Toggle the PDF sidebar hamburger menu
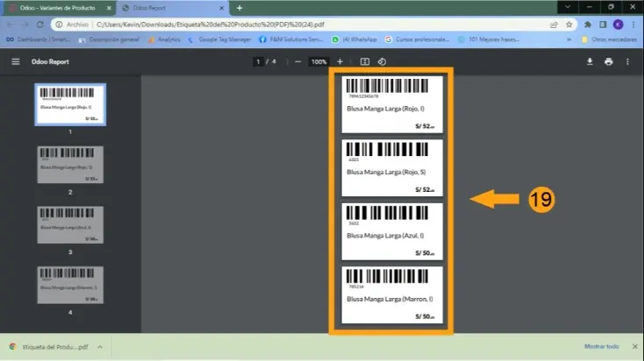Screen dimensions: 644x361 click(x=15, y=61)
